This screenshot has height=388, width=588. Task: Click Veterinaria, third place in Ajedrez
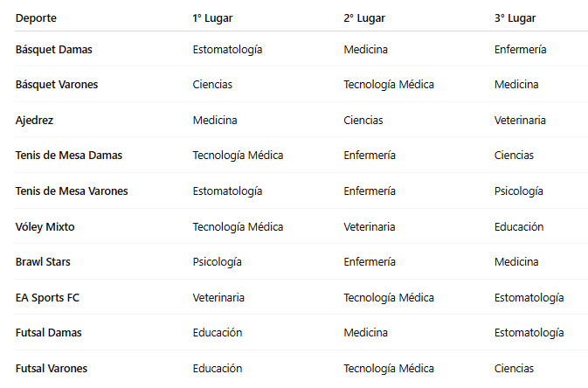point(520,120)
